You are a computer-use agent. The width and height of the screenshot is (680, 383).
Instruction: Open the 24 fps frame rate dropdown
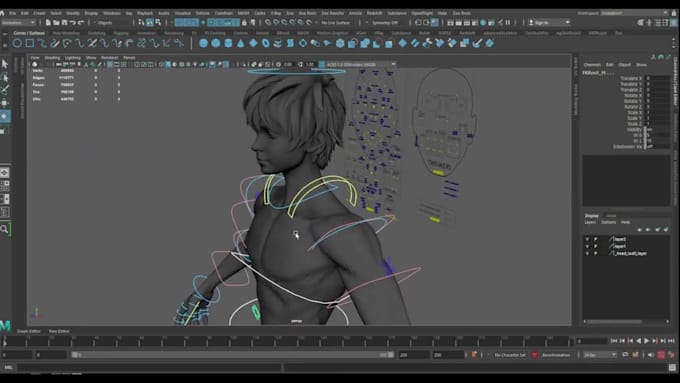(x=600, y=355)
